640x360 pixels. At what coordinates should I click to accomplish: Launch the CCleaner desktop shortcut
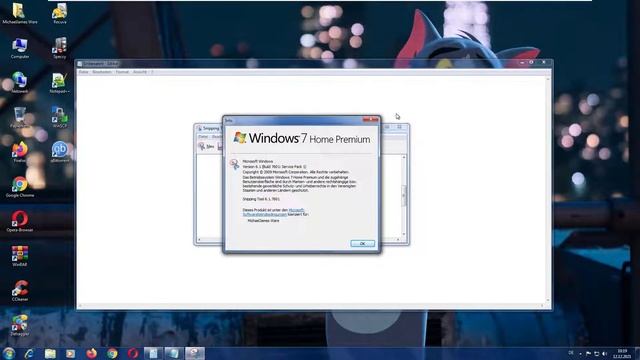20,291
